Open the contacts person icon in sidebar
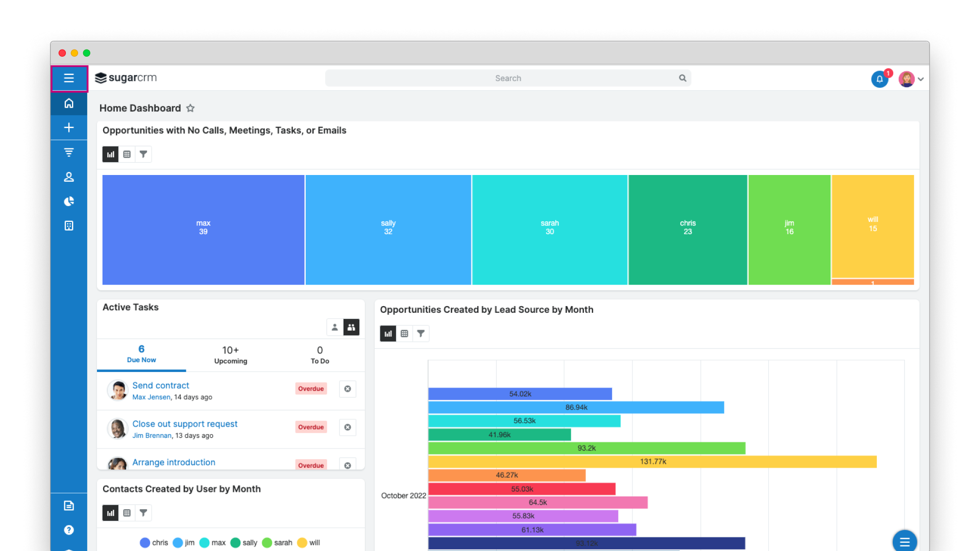 click(x=69, y=177)
